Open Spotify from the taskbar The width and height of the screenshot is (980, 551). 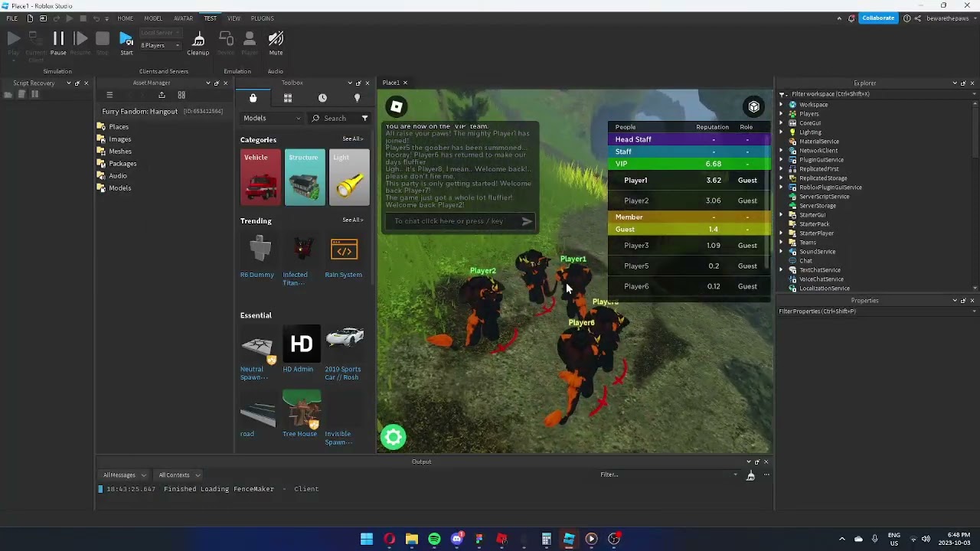434,540
